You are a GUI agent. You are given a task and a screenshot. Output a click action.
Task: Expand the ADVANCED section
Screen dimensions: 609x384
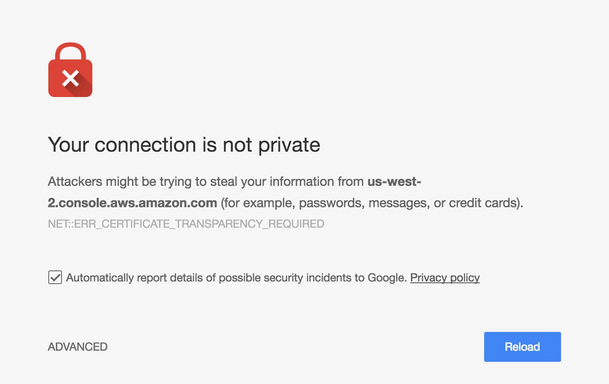[x=78, y=346]
